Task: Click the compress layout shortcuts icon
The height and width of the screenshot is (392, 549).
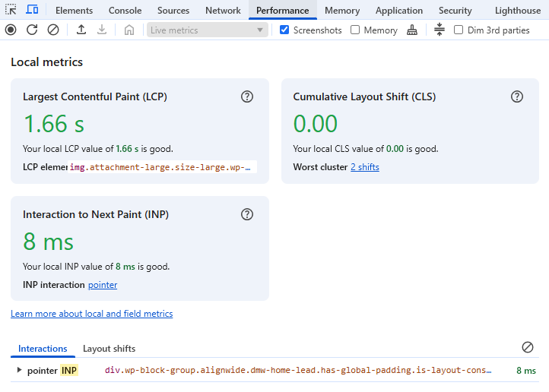Action: pyautogui.click(x=440, y=30)
